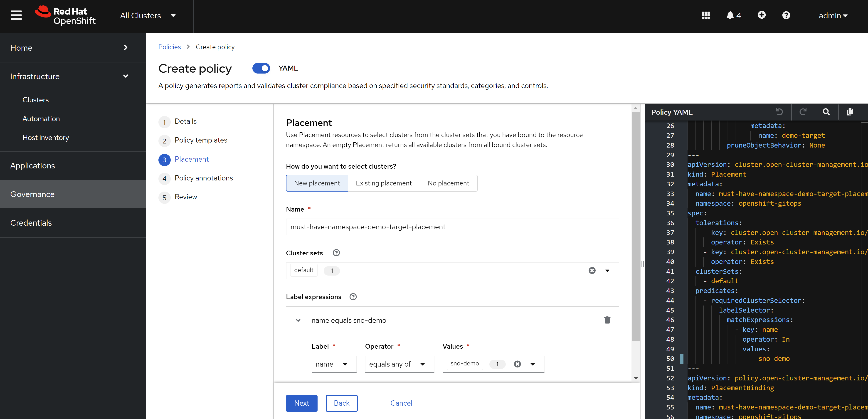
Task: Open the application launcher grid
Action: tap(705, 15)
